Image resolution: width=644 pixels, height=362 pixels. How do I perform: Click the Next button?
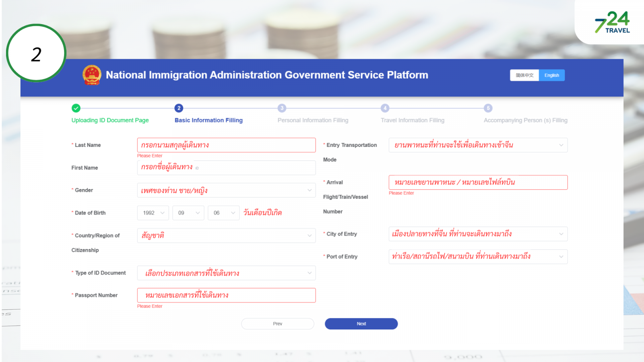click(361, 324)
